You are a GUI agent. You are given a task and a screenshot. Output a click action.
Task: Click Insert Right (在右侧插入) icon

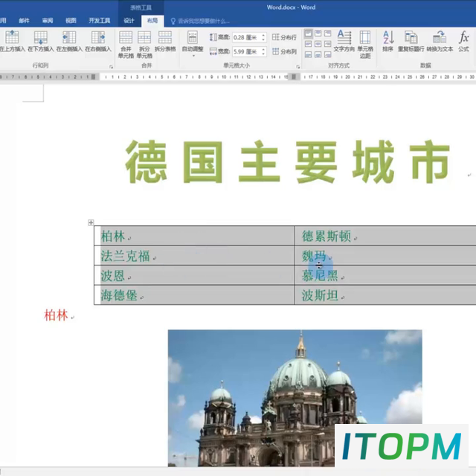click(x=98, y=37)
